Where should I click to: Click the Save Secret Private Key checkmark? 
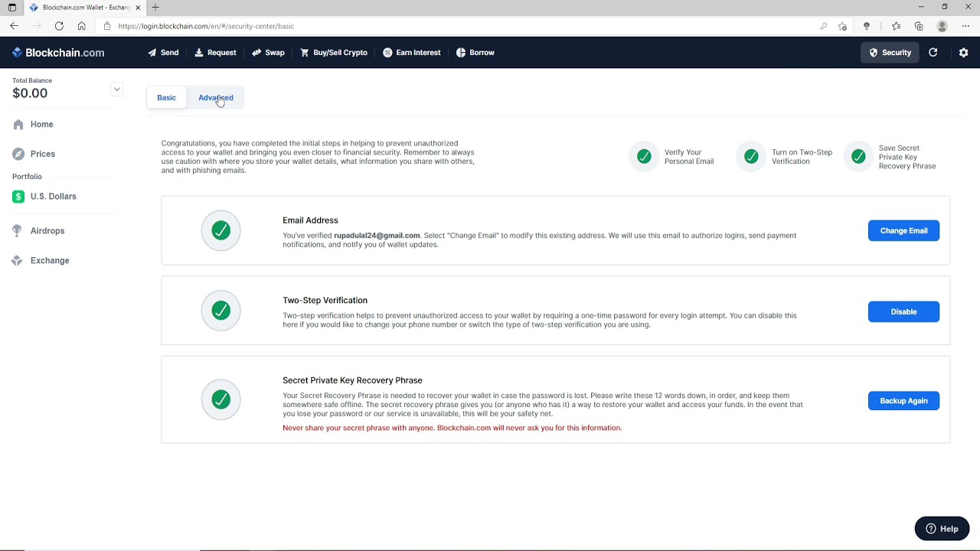[x=859, y=156]
